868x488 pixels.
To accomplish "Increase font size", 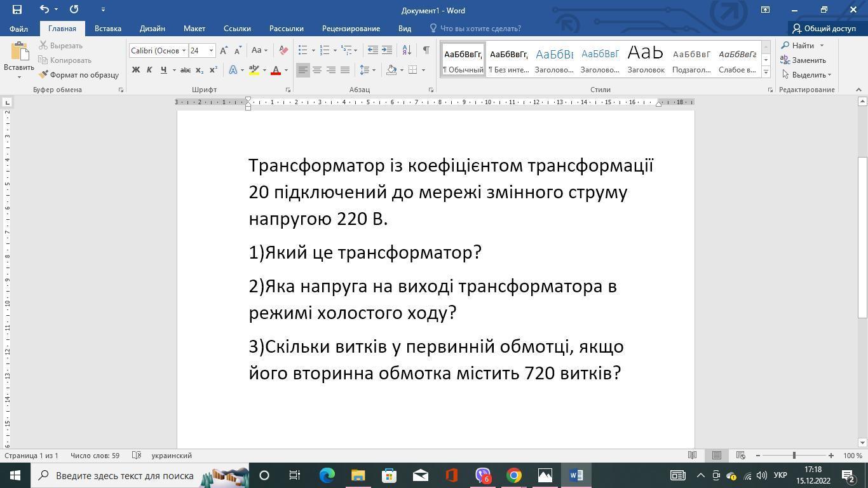I will [224, 50].
